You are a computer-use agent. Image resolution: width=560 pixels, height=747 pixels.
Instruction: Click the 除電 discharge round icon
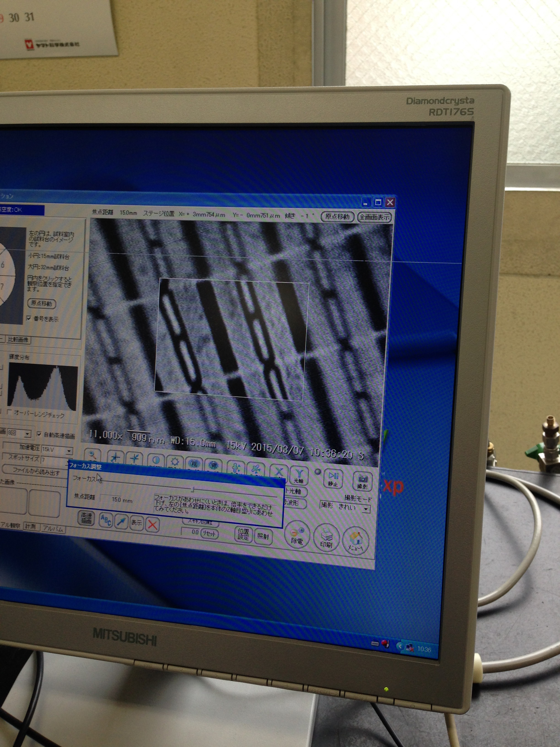tap(297, 534)
